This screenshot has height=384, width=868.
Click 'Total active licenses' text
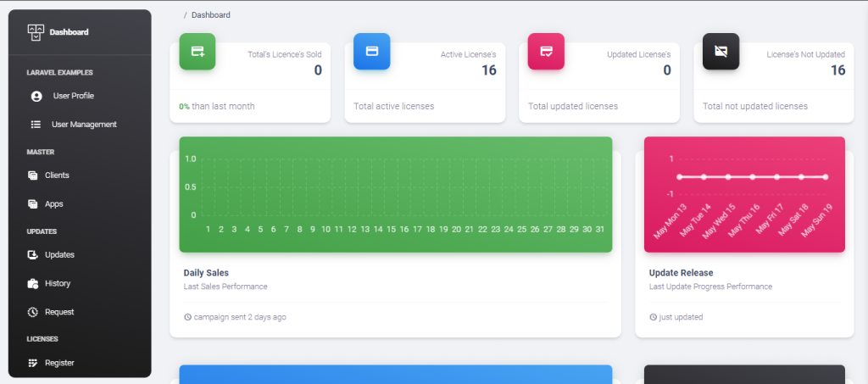pyautogui.click(x=394, y=106)
